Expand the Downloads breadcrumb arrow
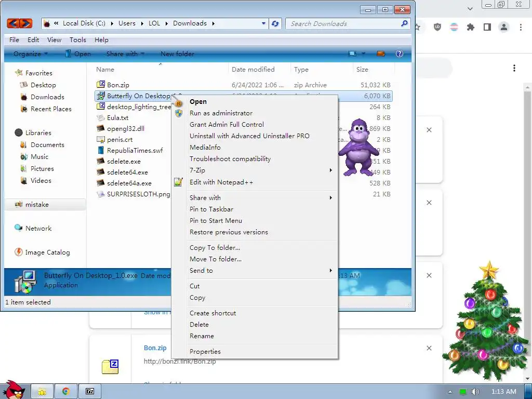 [213, 23]
